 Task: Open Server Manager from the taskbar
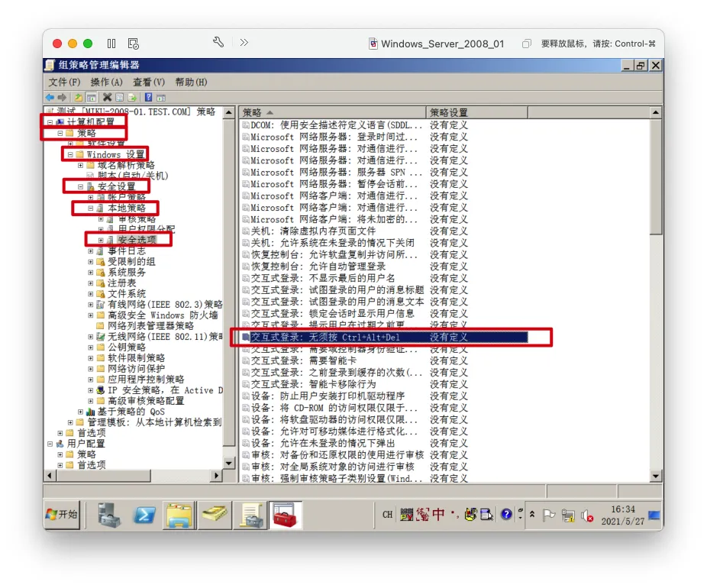pos(109,515)
